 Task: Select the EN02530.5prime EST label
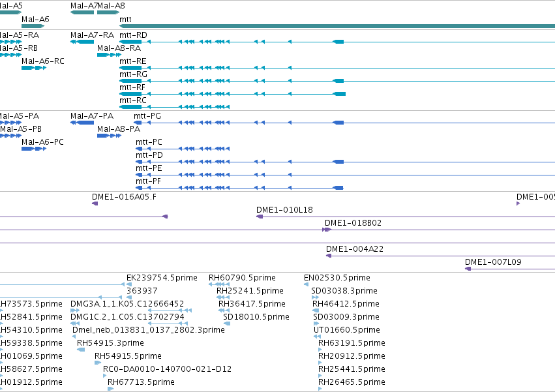pos(337,278)
